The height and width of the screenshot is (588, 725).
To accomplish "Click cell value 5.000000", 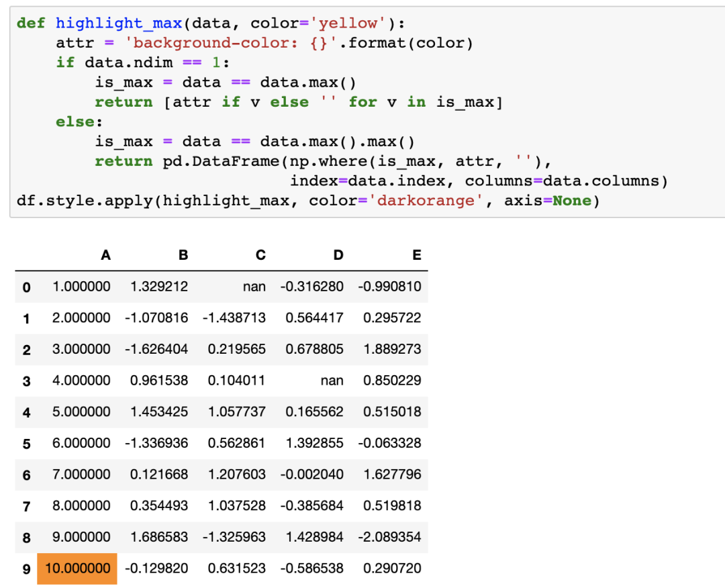I will tap(81, 411).
